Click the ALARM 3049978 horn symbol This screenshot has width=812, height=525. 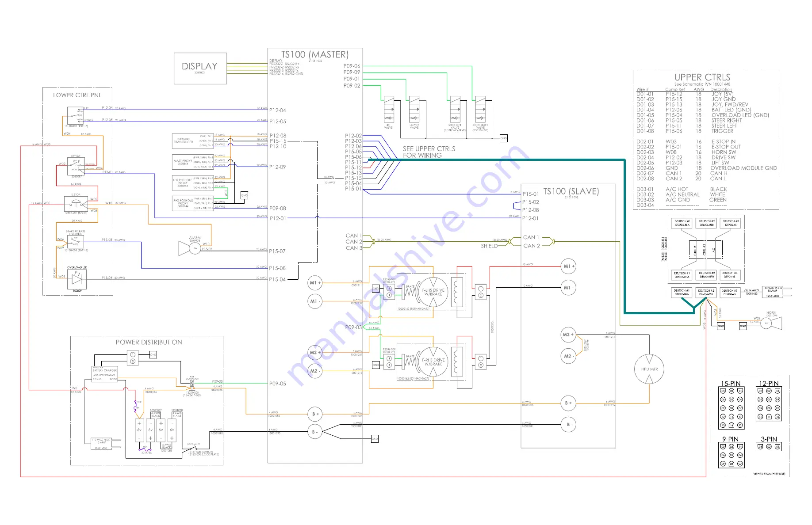190,248
